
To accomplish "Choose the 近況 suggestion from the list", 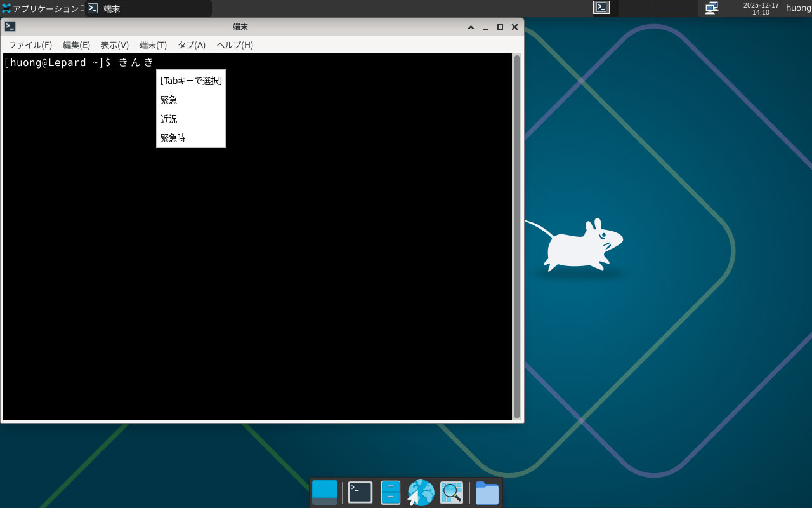I will [169, 119].
